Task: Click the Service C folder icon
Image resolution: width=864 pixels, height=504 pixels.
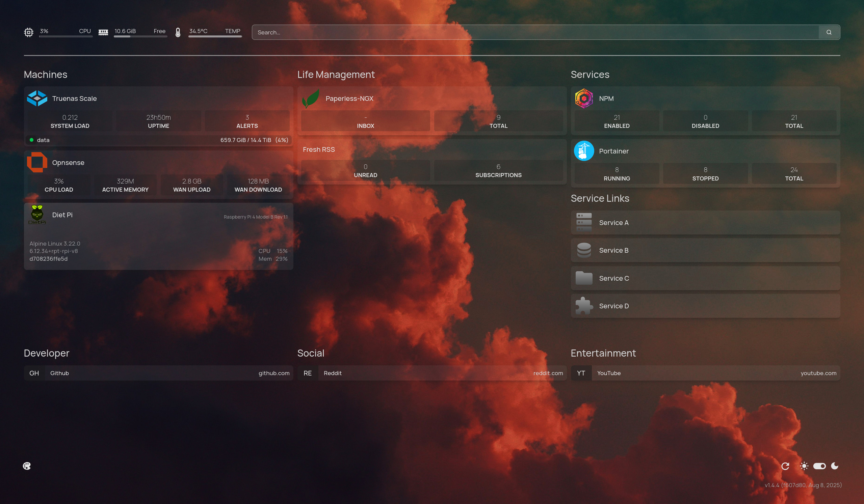Action: (x=584, y=278)
